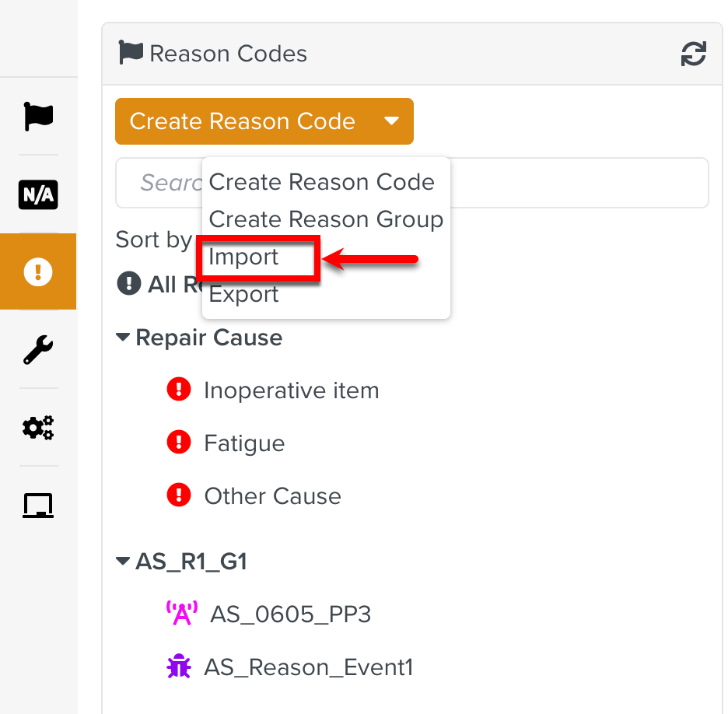This screenshot has width=728, height=714.
Task: Click the purple bug icon for AS_Reason_Event1
Action: pyautogui.click(x=179, y=667)
